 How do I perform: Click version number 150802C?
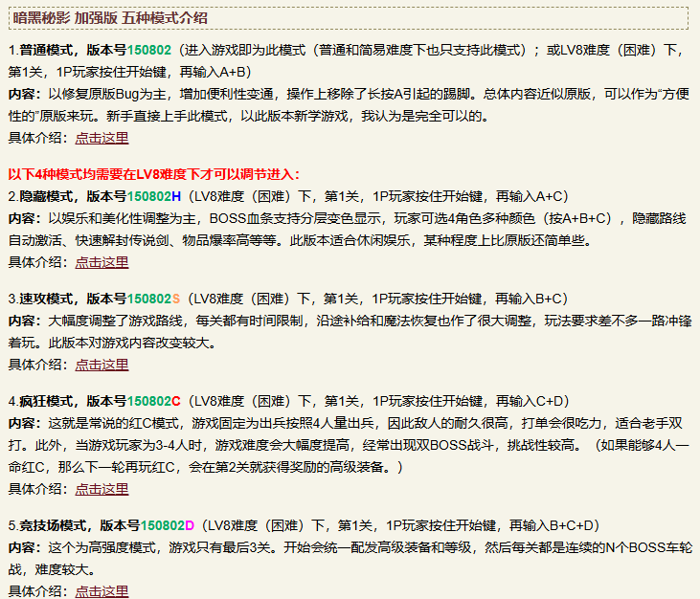[154, 401]
